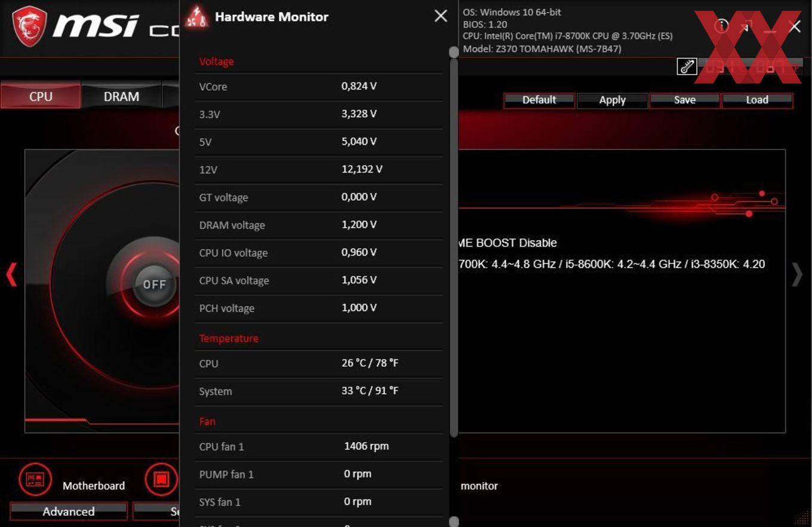812x527 pixels.
Task: Click the Voltage section heading
Action: coord(216,62)
